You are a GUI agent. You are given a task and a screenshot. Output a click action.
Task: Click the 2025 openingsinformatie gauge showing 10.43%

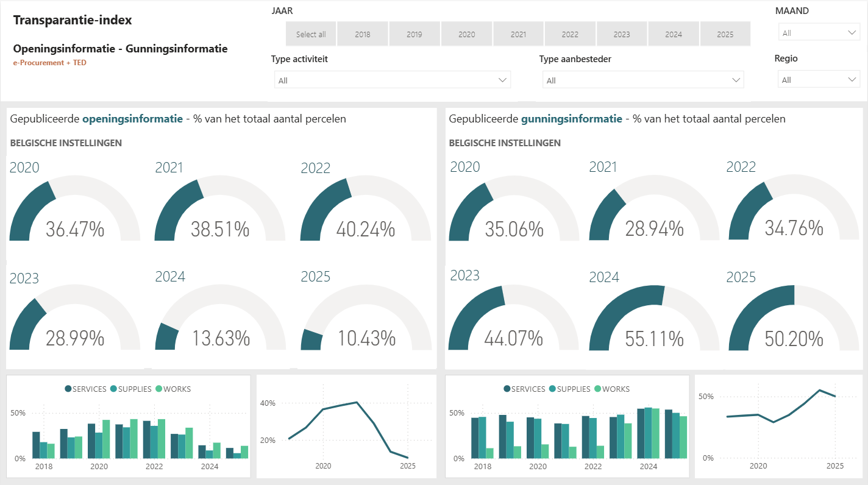[366, 317]
